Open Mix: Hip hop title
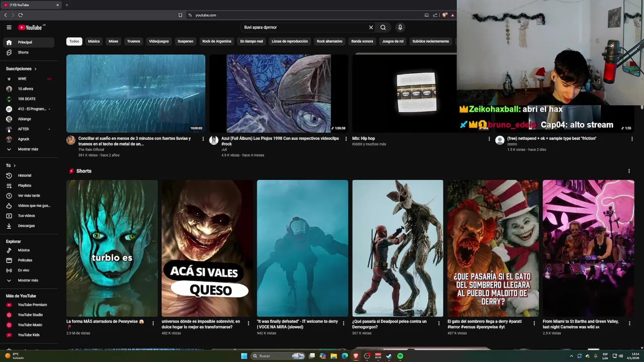This screenshot has width=644, height=362. tap(363, 138)
